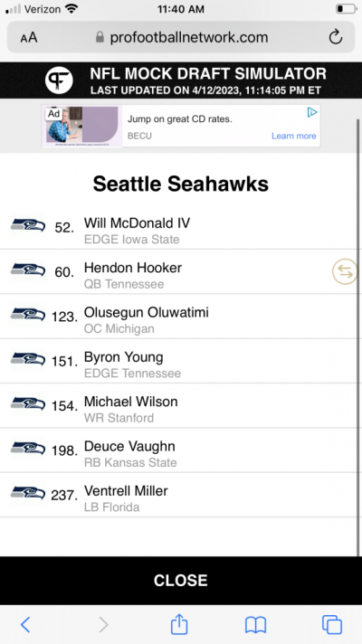Tap the BECU ad thumbnail image
362x644 pixels.
click(82, 125)
